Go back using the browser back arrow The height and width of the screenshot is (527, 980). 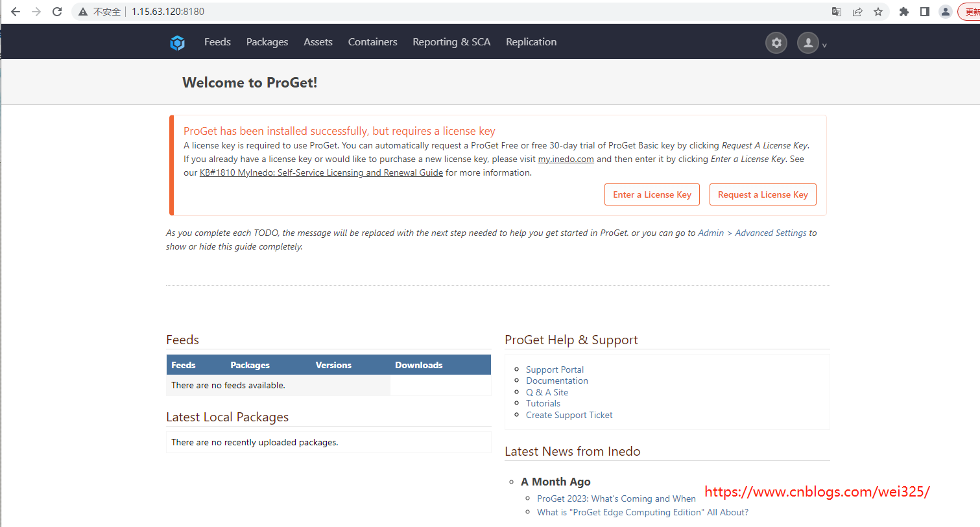[x=16, y=12]
